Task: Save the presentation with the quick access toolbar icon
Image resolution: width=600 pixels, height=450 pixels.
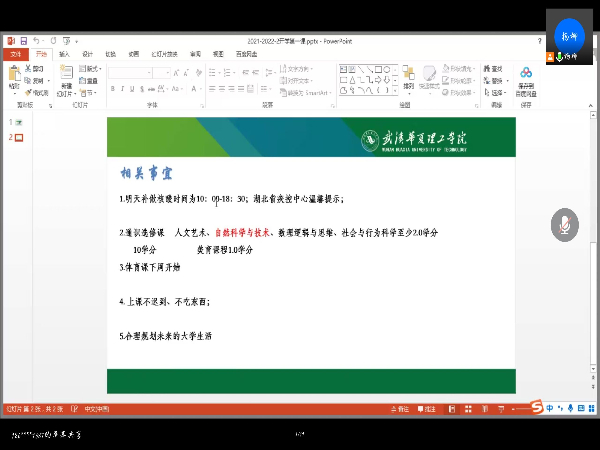Action: (x=24, y=41)
